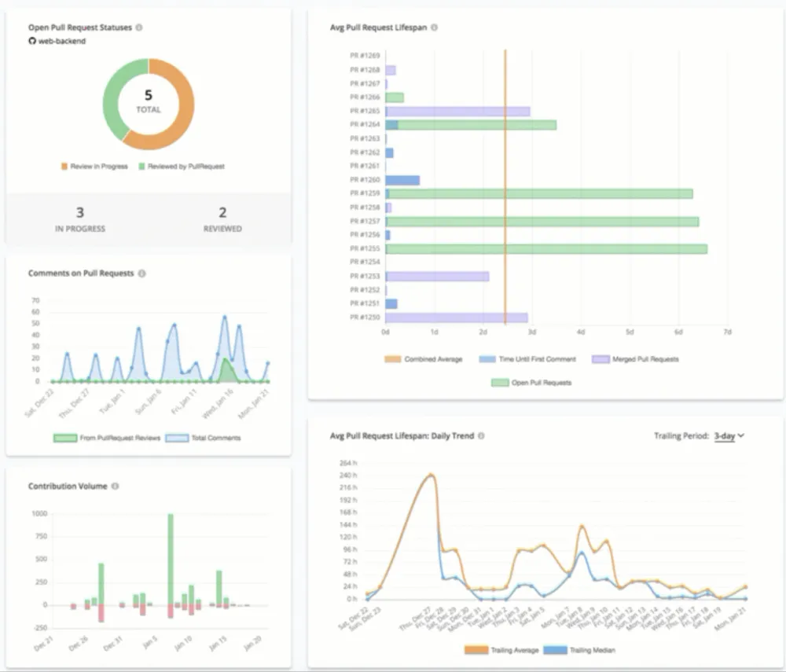Click info icon next to Comments on Pull Requests
This screenshot has width=786, height=672.
tap(141, 274)
